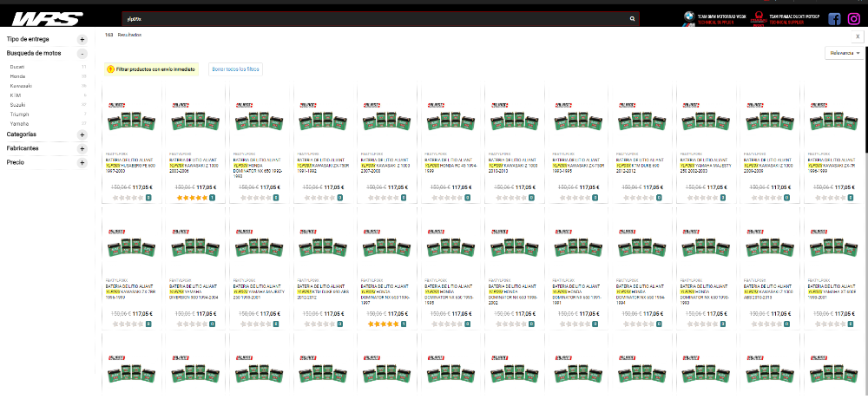This screenshot has height=399, width=868.
Task: Select Ducati in motorcycle filter
Action: point(17,66)
